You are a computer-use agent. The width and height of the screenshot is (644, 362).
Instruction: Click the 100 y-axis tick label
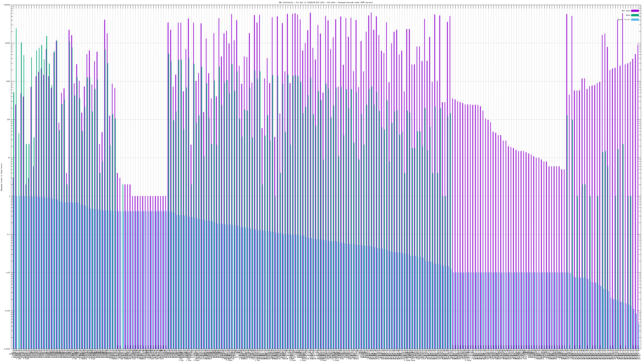click(x=9, y=120)
